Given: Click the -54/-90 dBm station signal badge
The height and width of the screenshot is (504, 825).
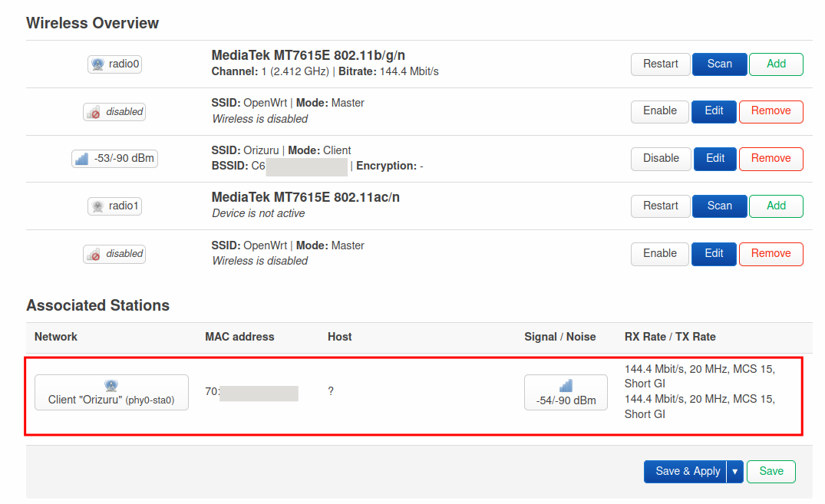Looking at the screenshot, I should 566,392.
